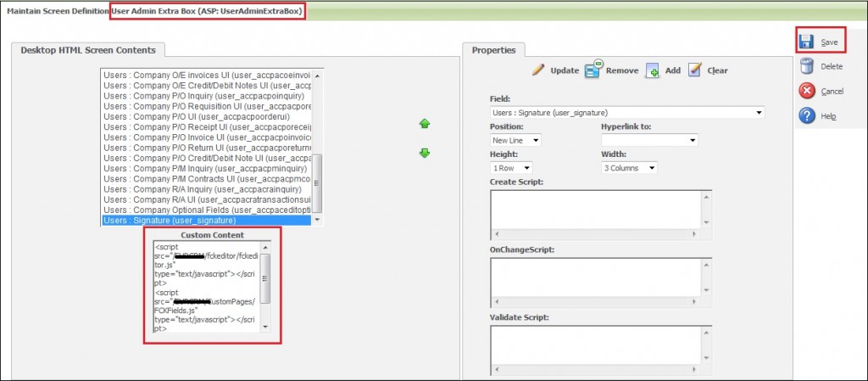The width and height of the screenshot is (868, 381).
Task: Click the Save disk icon
Action: (808, 42)
